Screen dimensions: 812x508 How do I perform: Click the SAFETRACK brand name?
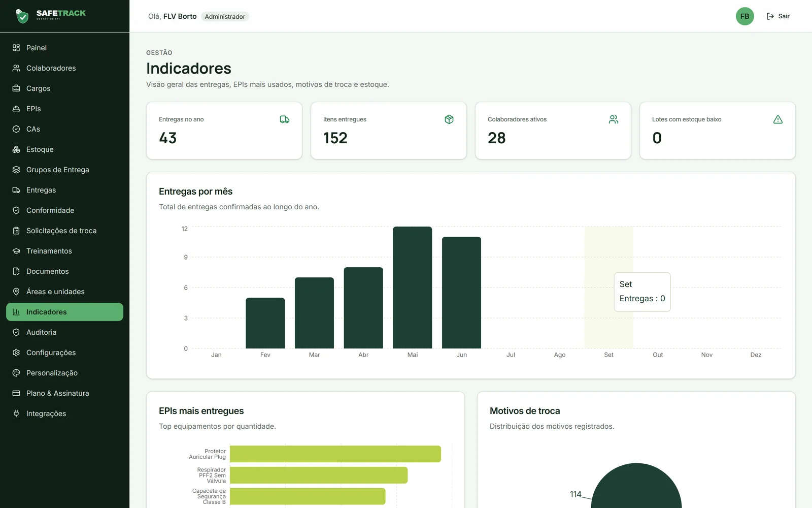click(61, 13)
